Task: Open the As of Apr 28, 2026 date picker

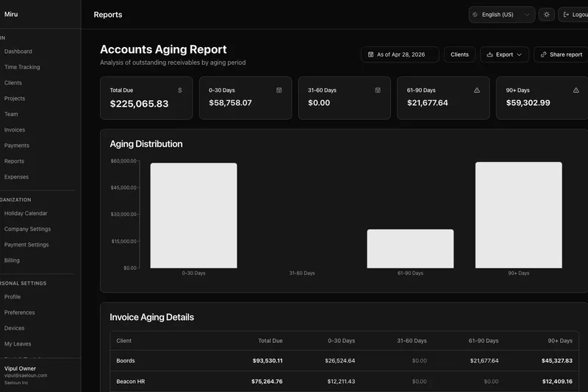Action: 400,54
